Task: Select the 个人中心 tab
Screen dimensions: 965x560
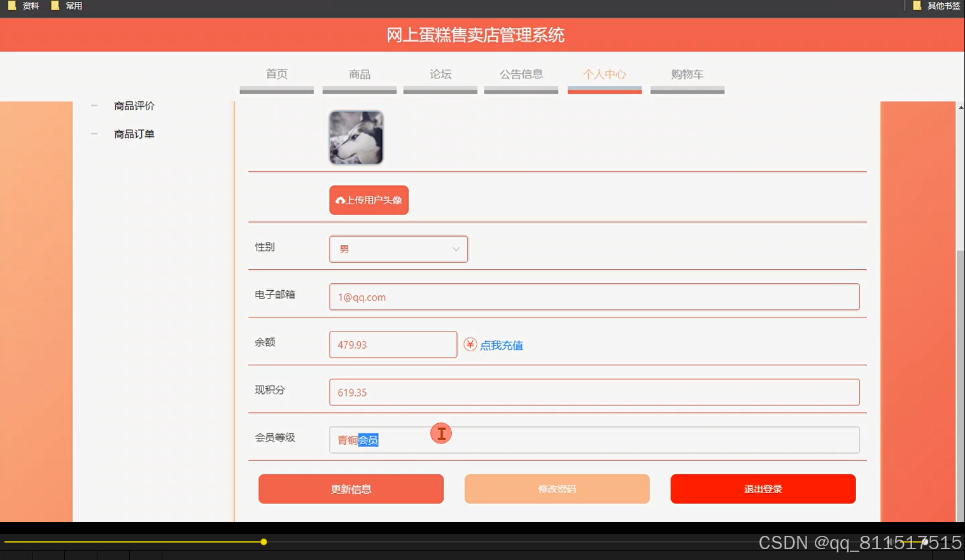Action: pyautogui.click(x=603, y=74)
